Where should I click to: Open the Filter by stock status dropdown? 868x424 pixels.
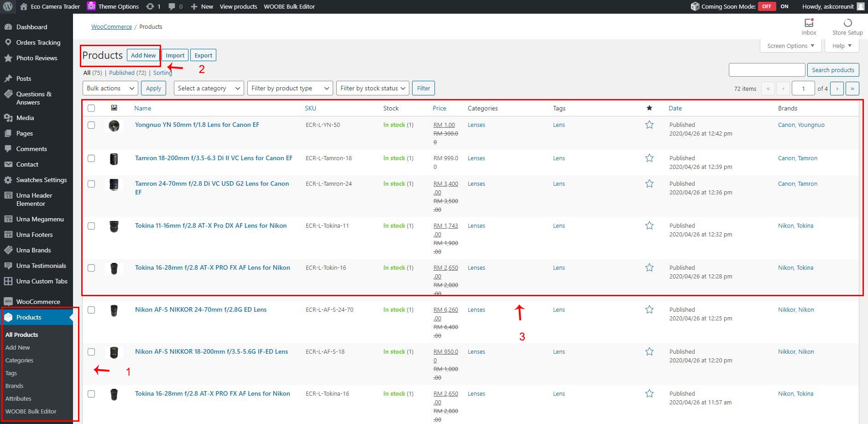click(373, 88)
